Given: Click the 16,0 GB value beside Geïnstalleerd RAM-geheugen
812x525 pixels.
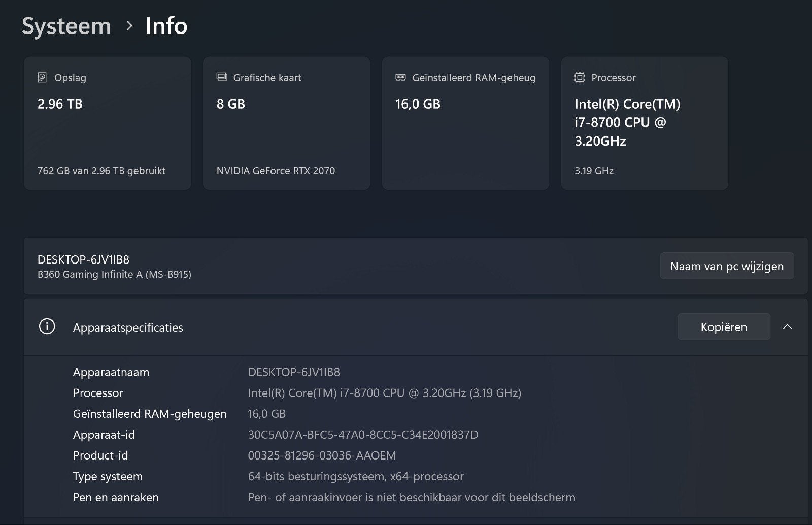Looking at the screenshot, I should point(267,414).
